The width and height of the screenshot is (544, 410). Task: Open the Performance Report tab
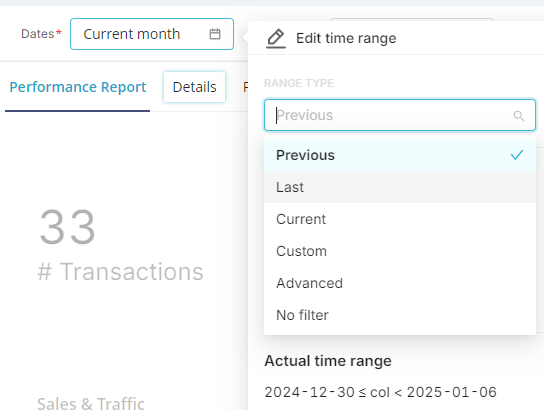(x=78, y=87)
